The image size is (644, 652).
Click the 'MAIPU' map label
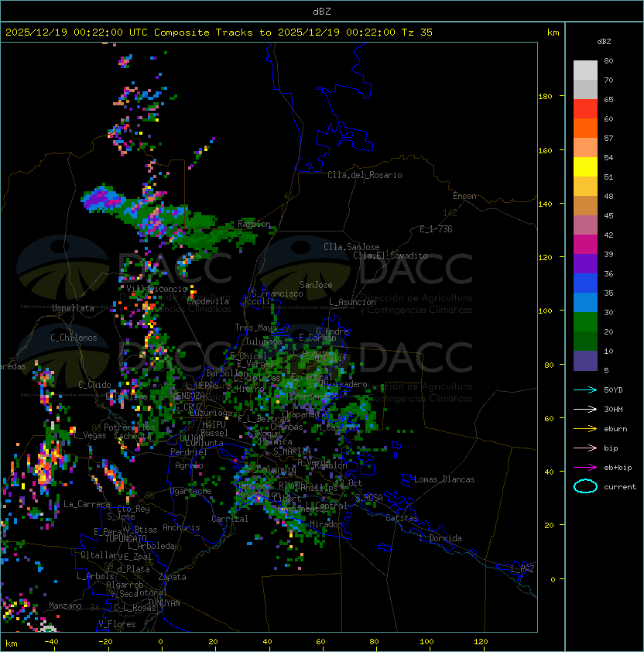214,425
